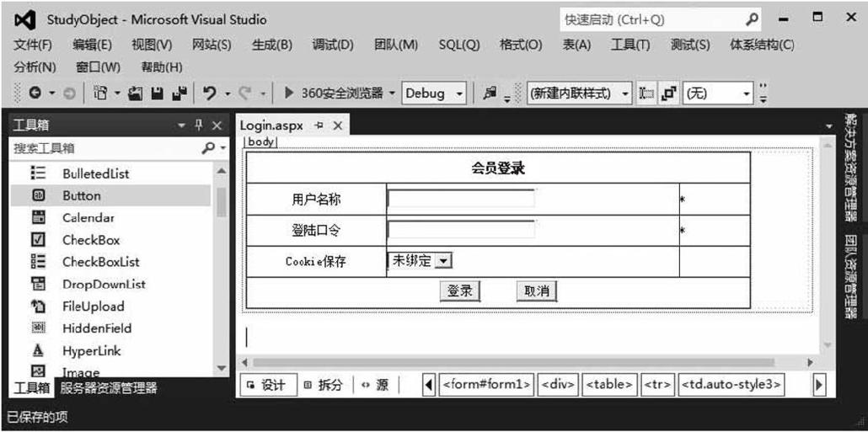Image resolution: width=868 pixels, height=432 pixels.
Task: Click the 取消 button in the form
Action: [x=537, y=291]
